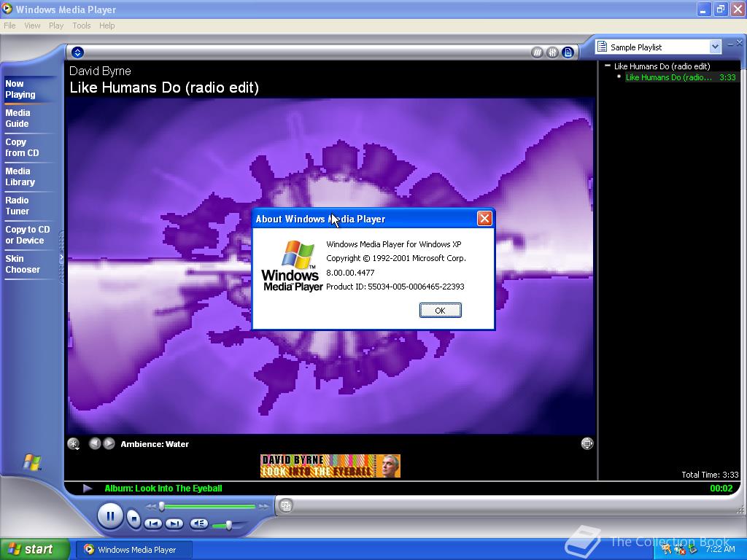Open the View menu
Image resolution: width=747 pixels, height=560 pixels.
(32, 26)
